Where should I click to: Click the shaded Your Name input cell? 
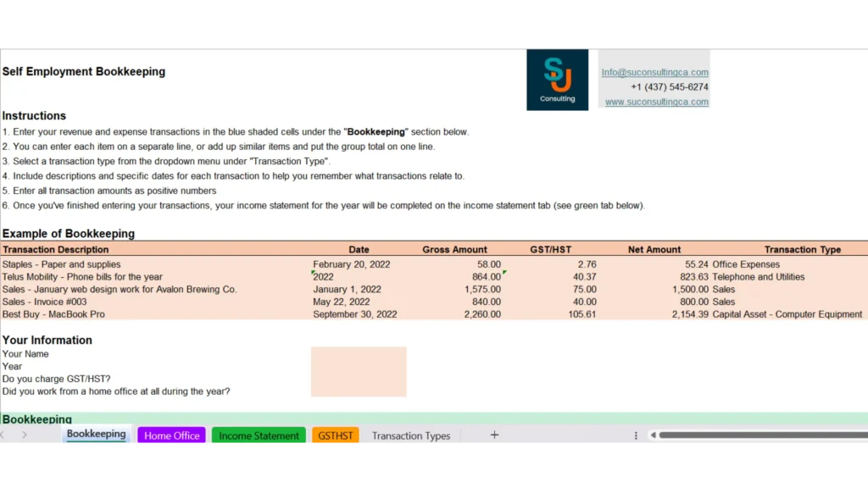(358, 353)
